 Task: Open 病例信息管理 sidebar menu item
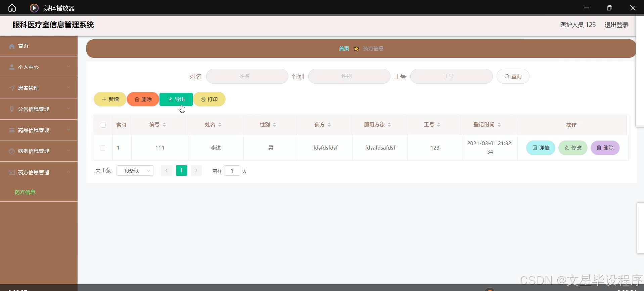39,151
